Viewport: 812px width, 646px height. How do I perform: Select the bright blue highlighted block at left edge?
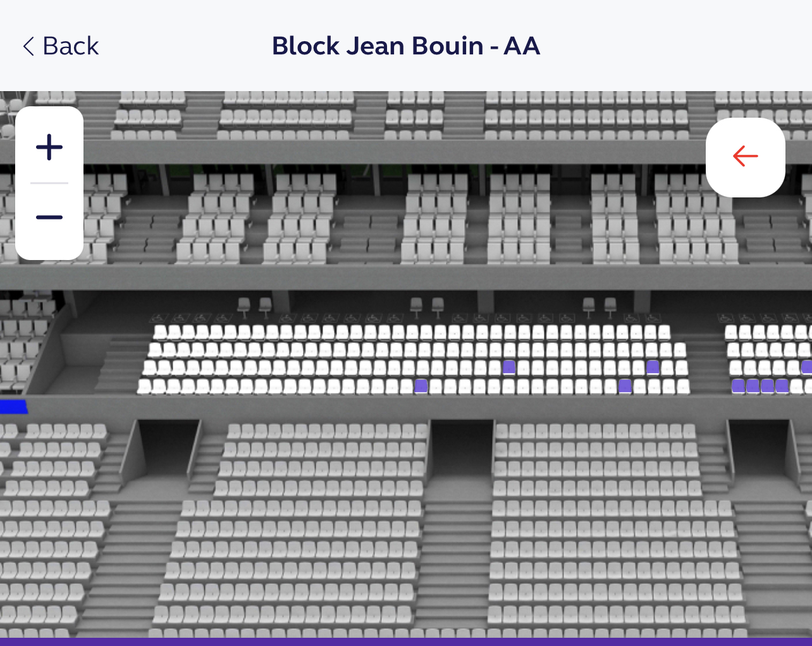click(13, 406)
